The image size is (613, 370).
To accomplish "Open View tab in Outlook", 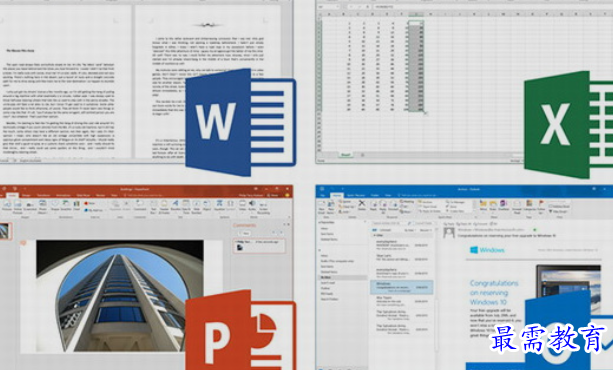I will coord(388,195).
